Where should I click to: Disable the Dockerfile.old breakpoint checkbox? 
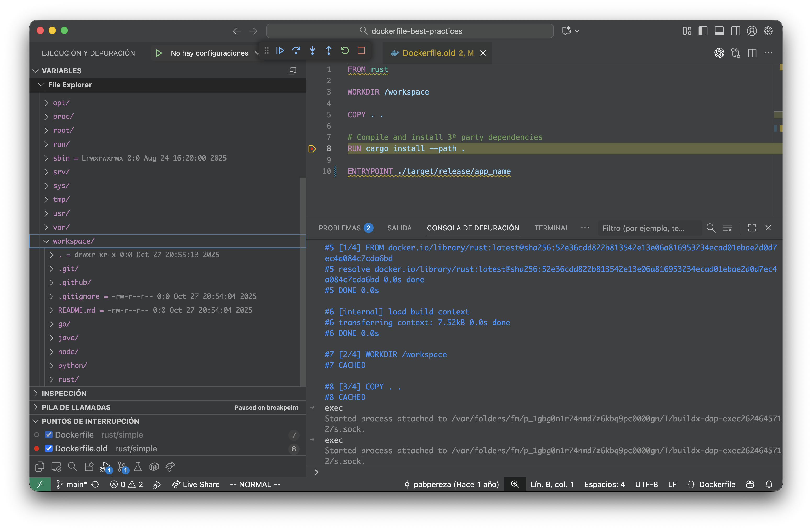(x=49, y=448)
